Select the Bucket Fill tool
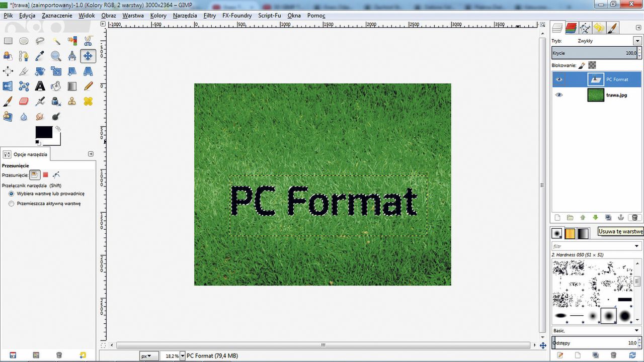Screen dimensions: 644x362 pyautogui.click(x=56, y=86)
